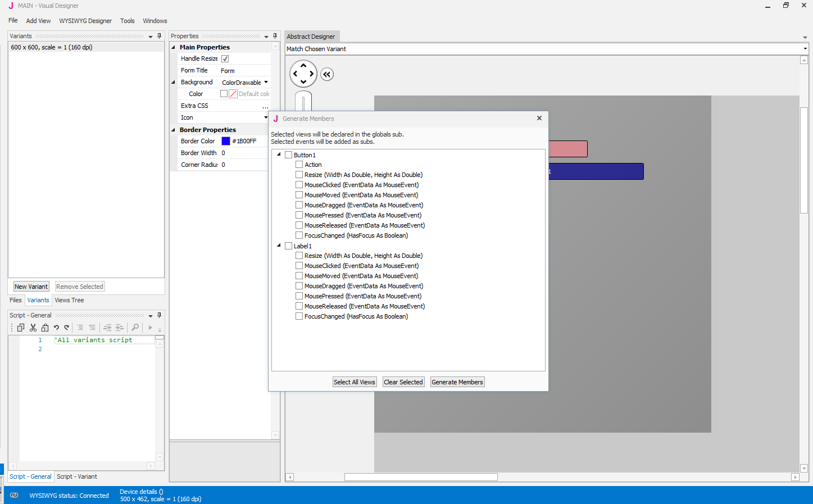Collapse the Button1 tree node

[279, 155]
